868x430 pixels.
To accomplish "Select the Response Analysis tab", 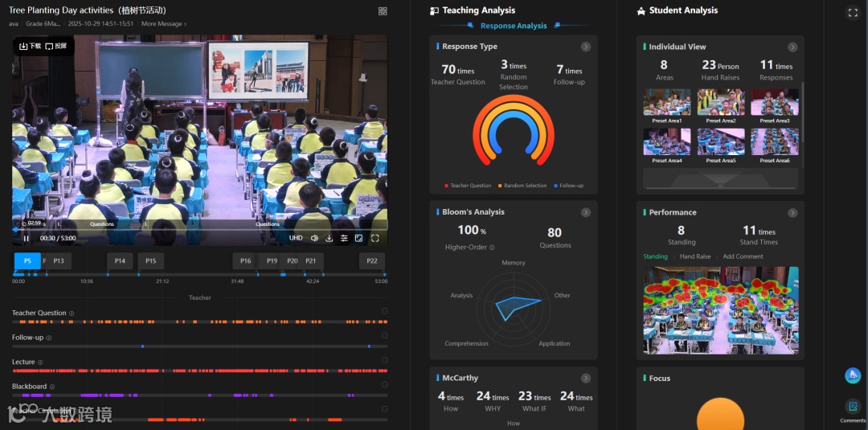I will [514, 26].
